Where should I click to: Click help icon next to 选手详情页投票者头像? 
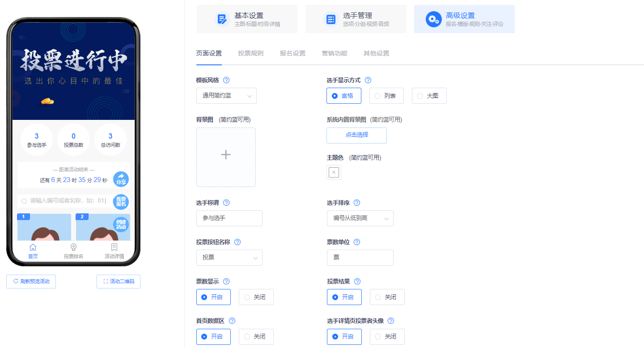[391, 321]
